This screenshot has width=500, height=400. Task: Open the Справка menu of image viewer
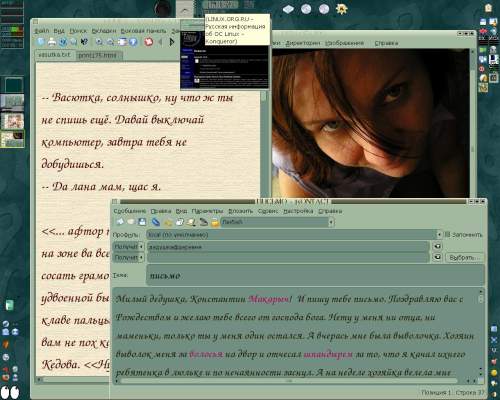(x=386, y=43)
